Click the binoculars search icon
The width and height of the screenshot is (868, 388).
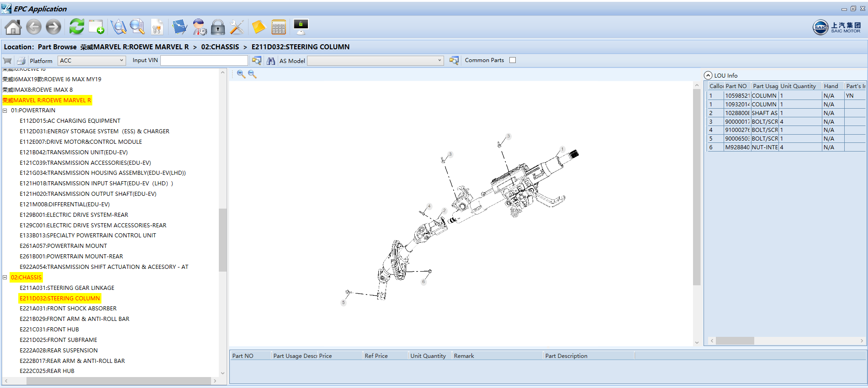point(271,61)
